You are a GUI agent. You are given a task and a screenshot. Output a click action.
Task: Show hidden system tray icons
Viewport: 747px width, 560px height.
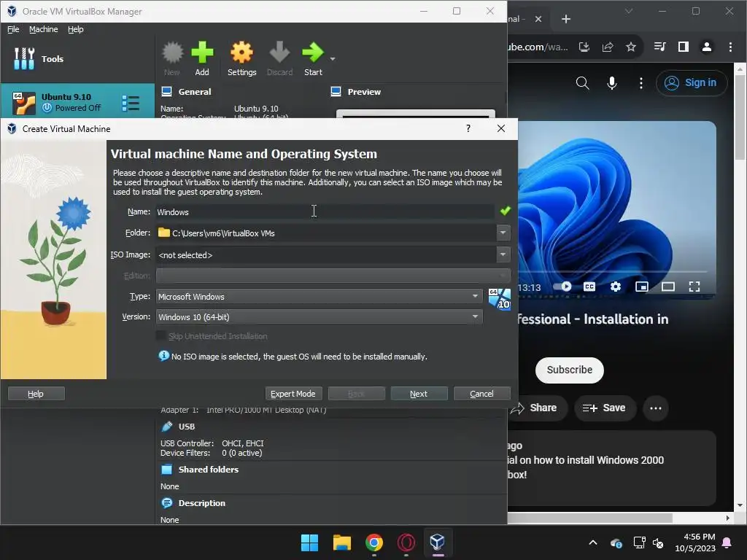[x=592, y=542]
